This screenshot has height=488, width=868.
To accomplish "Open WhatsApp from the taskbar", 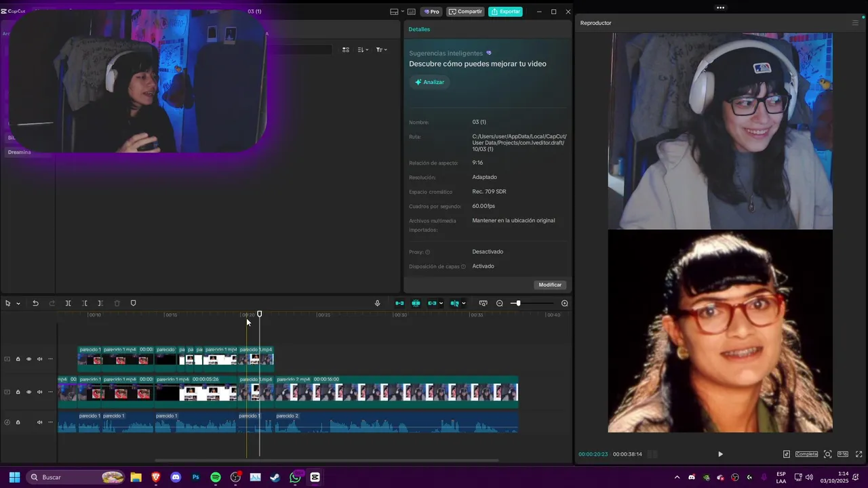I will tap(295, 477).
